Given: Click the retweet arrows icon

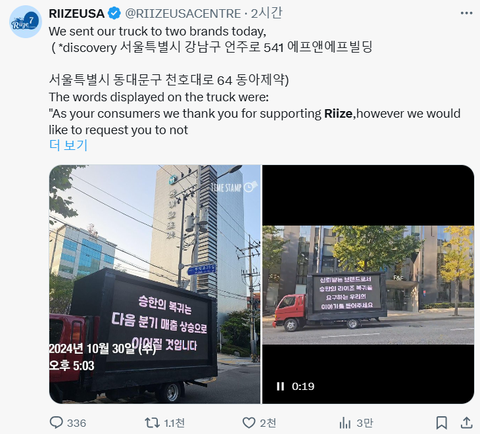Looking at the screenshot, I should 152,423.
